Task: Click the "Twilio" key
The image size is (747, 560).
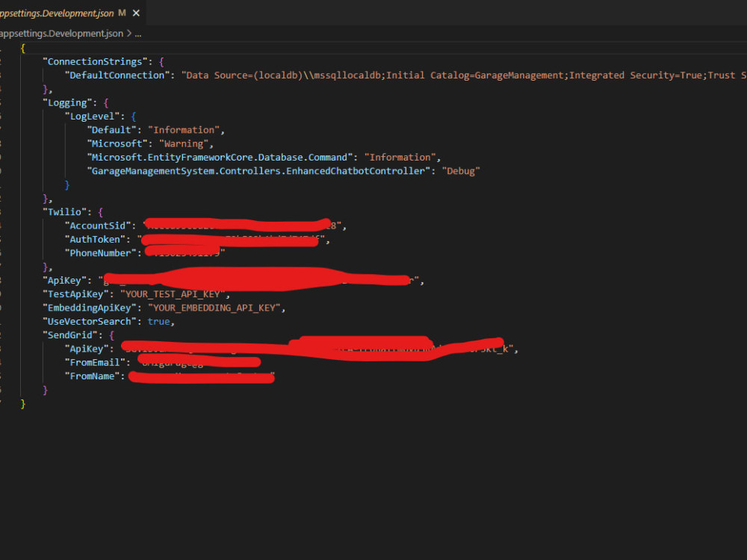Action: [x=65, y=212]
